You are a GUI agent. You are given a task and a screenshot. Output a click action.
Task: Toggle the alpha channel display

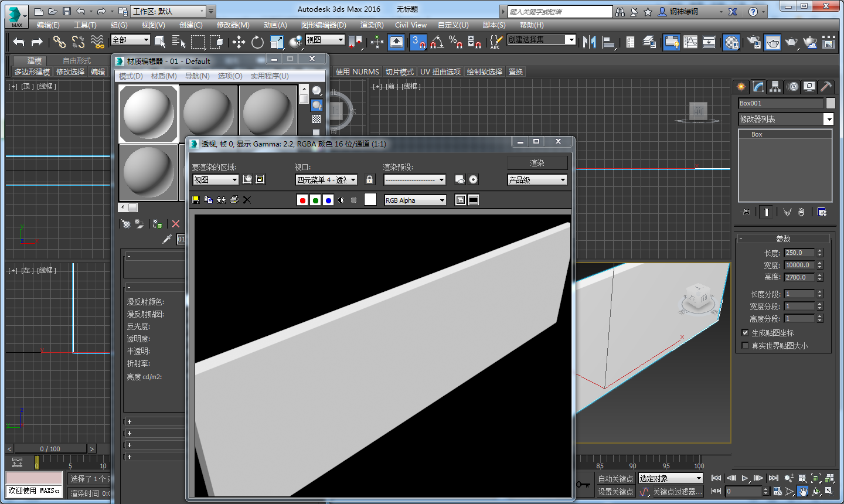coord(341,200)
